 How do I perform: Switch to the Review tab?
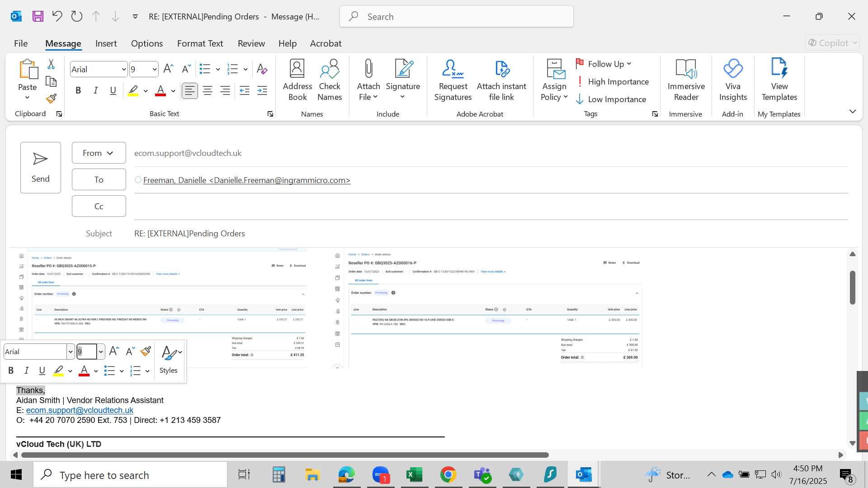[251, 43]
